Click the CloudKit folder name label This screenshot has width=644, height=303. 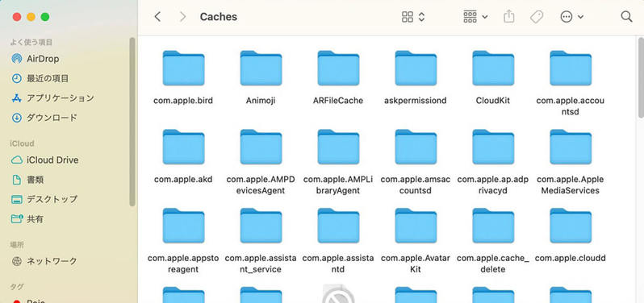[x=493, y=101]
